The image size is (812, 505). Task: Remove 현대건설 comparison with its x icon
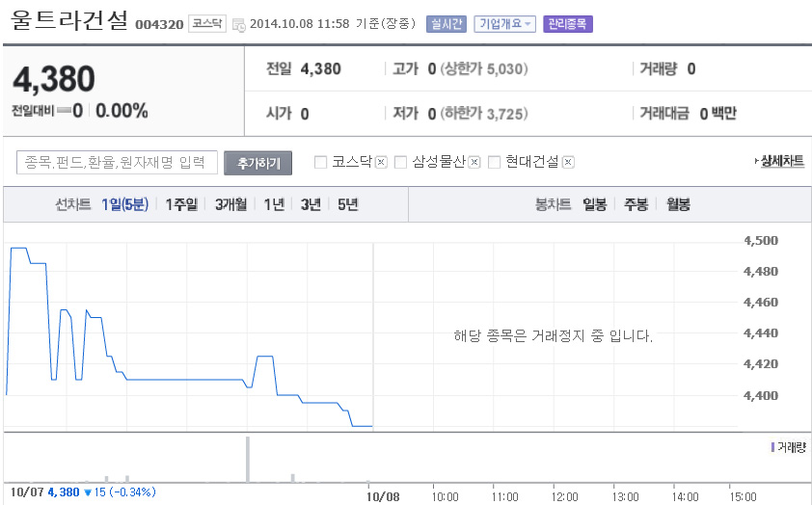pyautogui.click(x=568, y=163)
